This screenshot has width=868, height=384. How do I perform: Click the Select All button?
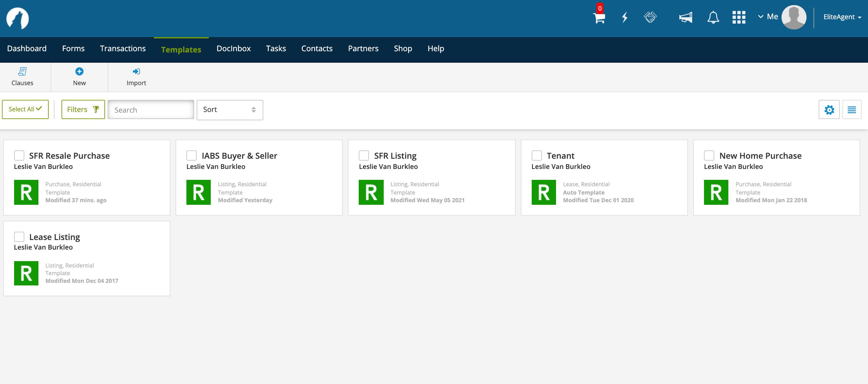click(x=25, y=109)
